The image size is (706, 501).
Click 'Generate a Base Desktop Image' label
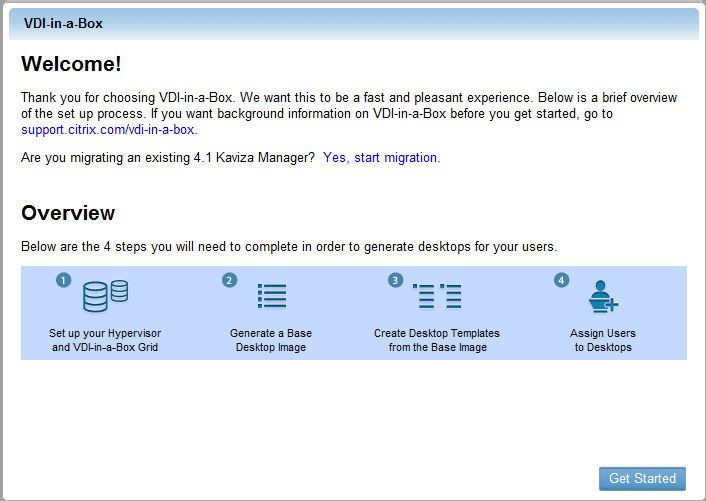pos(271,340)
